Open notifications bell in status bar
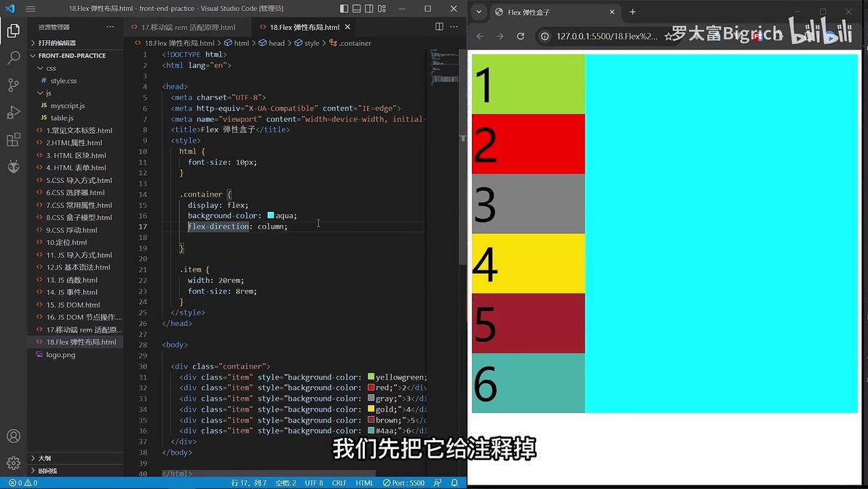Screen dimensions: 868x489 (x=454, y=483)
